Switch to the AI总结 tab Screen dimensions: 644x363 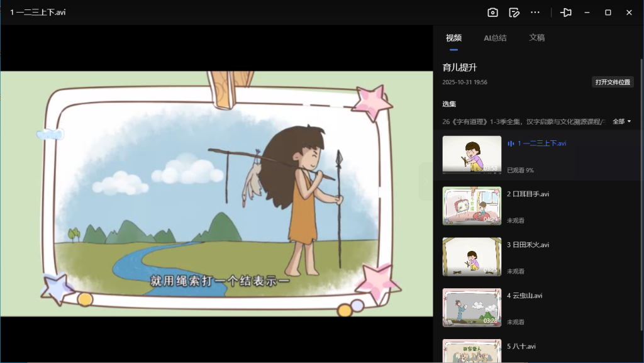pos(495,38)
